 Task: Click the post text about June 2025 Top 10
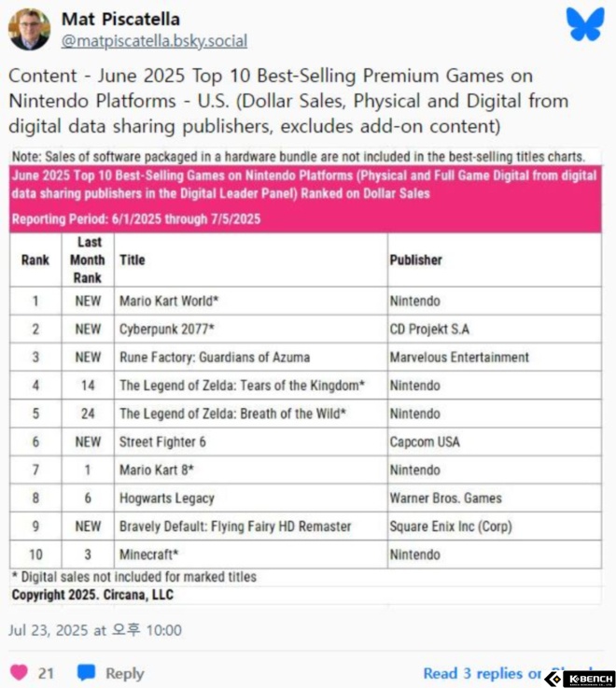288,101
